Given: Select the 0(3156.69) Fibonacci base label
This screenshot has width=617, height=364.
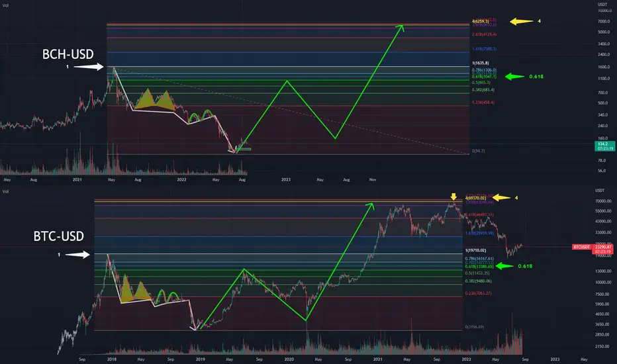Looking at the screenshot, I should point(475,327).
